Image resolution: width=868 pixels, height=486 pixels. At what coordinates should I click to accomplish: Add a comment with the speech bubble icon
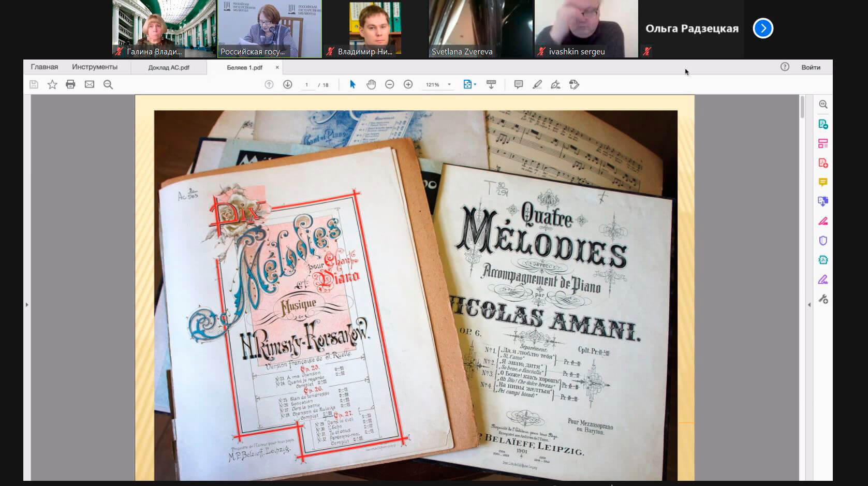[518, 84]
